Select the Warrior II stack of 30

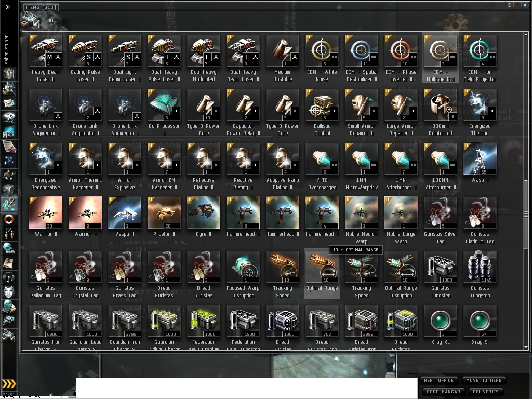(x=46, y=217)
